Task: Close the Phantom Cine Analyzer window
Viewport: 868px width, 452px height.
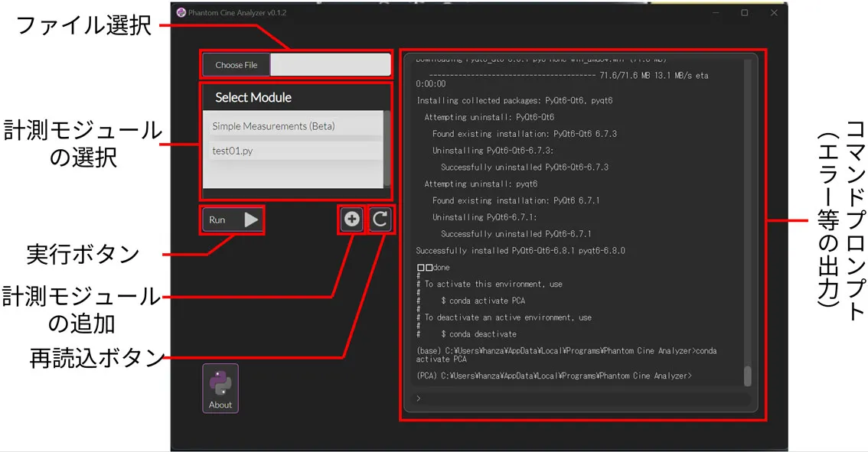Action: point(773,13)
